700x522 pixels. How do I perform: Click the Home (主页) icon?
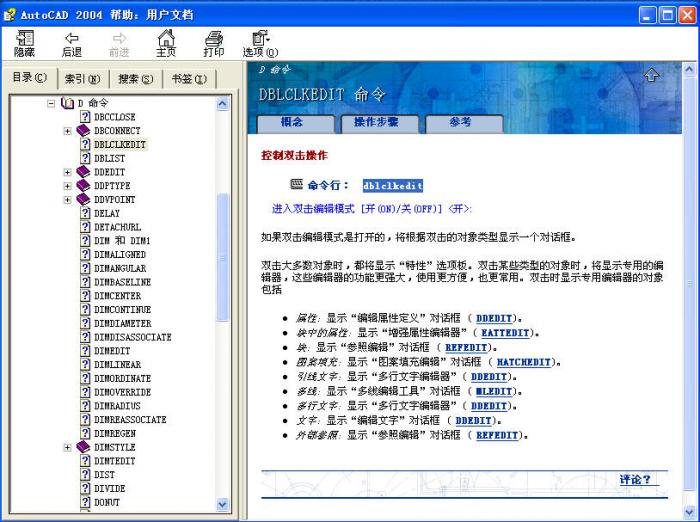click(x=166, y=38)
